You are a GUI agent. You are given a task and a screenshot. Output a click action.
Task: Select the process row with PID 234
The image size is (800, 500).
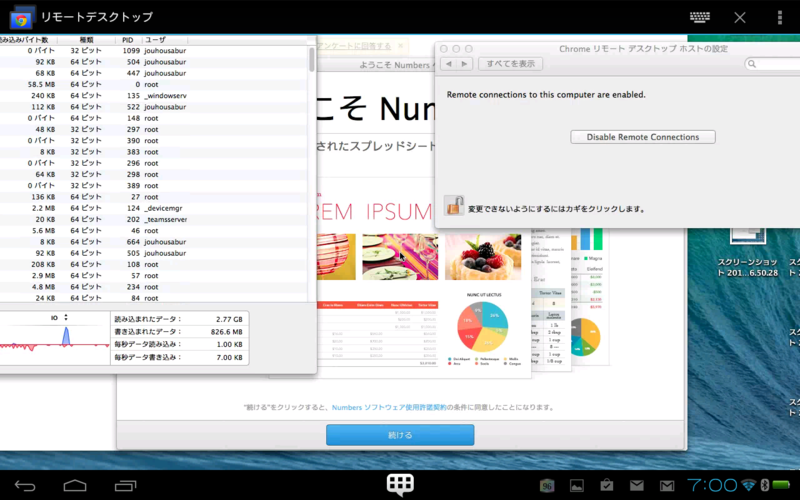coord(154,286)
